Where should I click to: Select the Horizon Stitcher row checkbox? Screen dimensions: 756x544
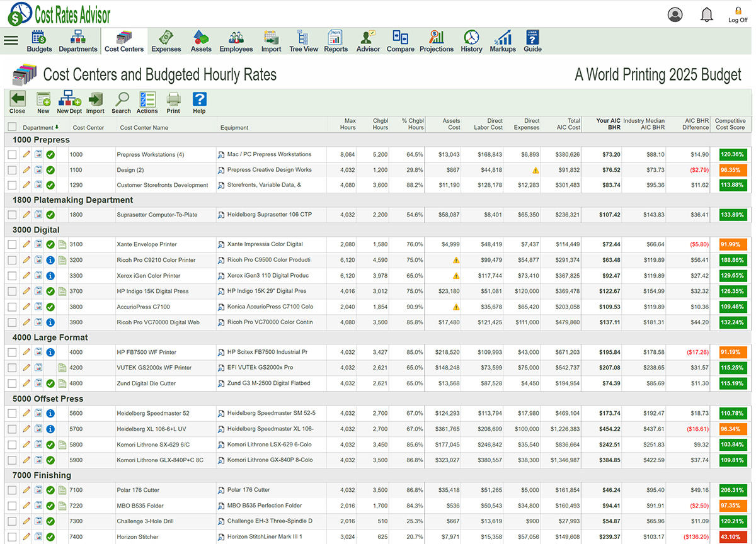(x=12, y=537)
